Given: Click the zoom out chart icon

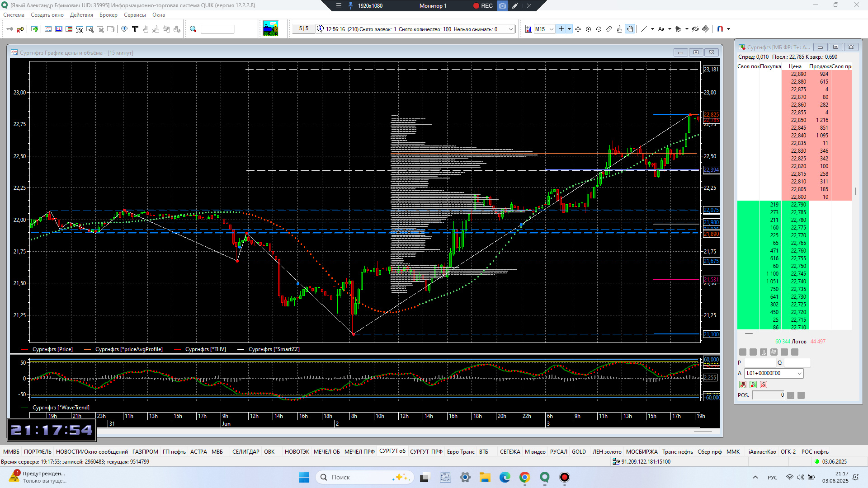Looking at the screenshot, I should [599, 29].
